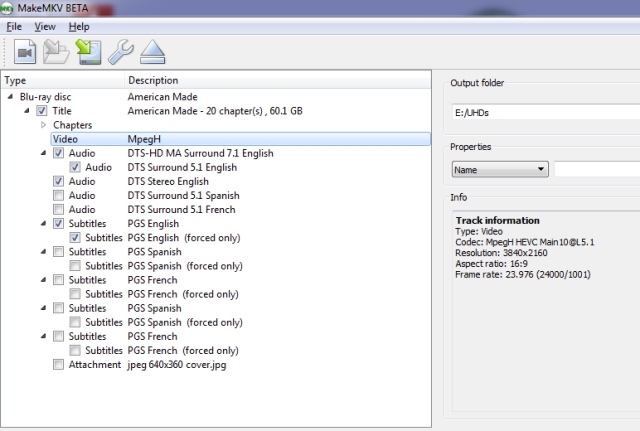Open the Name properties dropdown
This screenshot has width=640, height=431.
499,170
